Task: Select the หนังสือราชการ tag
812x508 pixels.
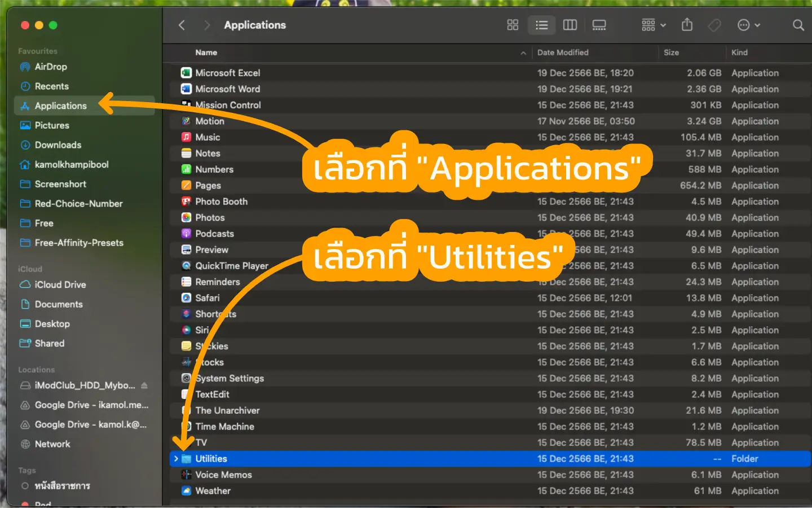Action: pyautogui.click(x=84, y=486)
